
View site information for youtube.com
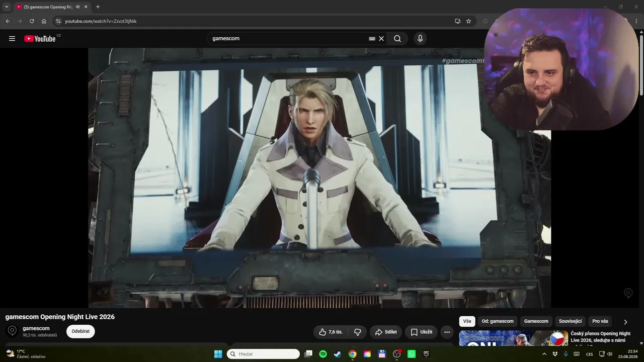coord(58,21)
